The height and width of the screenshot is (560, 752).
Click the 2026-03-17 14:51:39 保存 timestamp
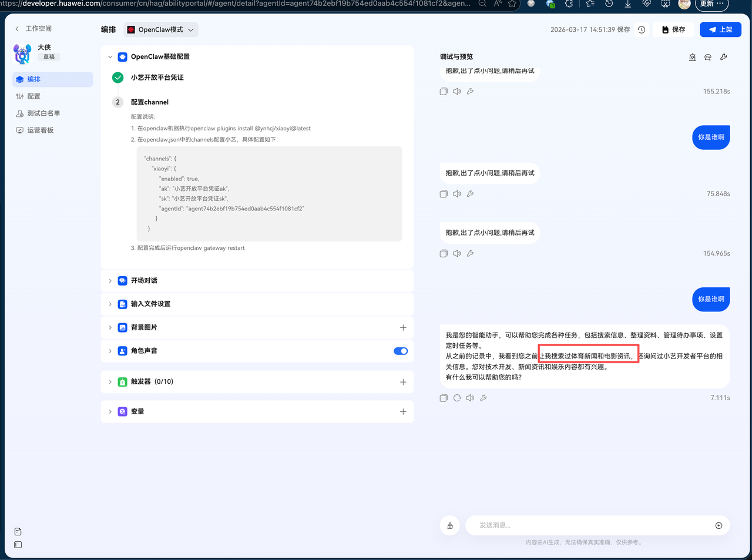(590, 29)
